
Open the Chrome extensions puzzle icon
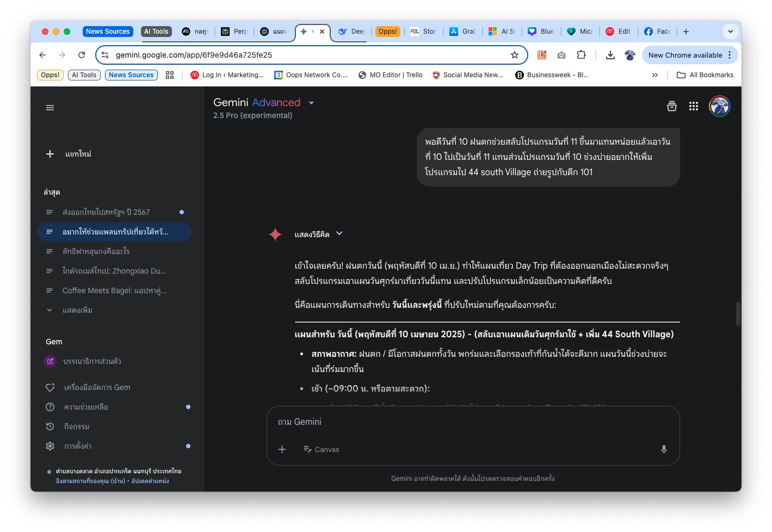[581, 55]
